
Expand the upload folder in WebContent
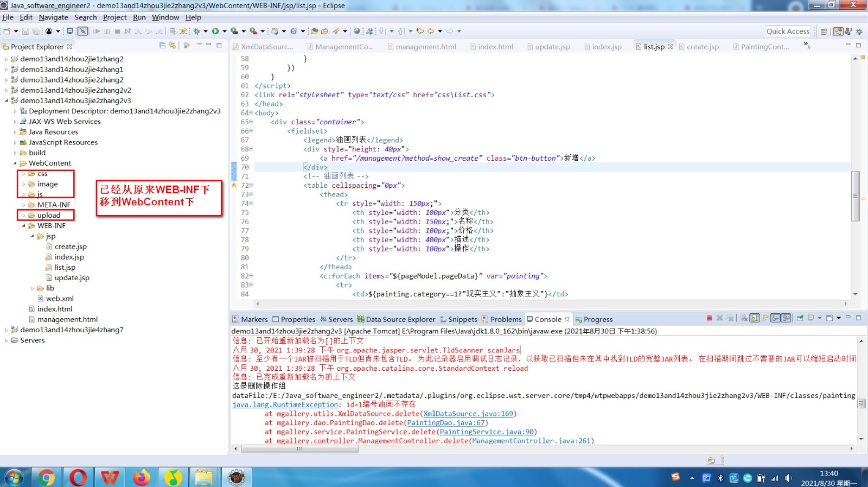(24, 216)
